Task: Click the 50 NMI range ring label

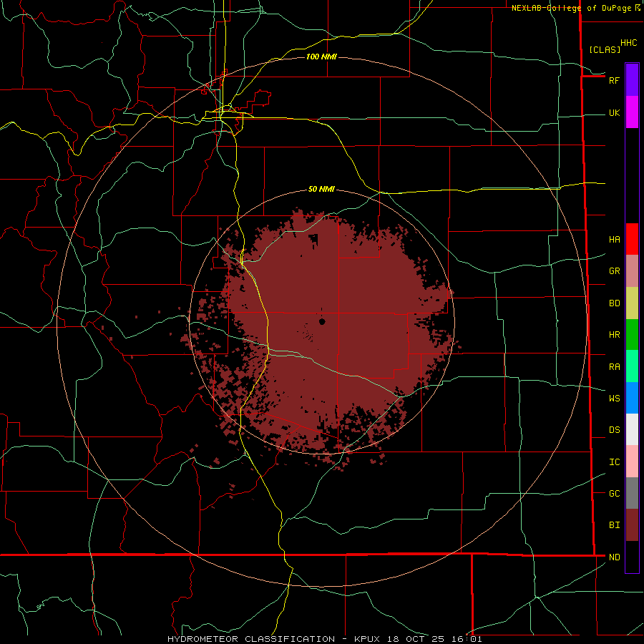Action: point(321,189)
